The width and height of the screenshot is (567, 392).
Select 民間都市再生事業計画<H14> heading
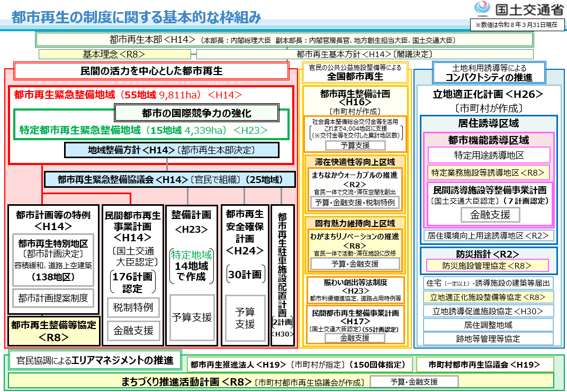pyautogui.click(x=133, y=226)
